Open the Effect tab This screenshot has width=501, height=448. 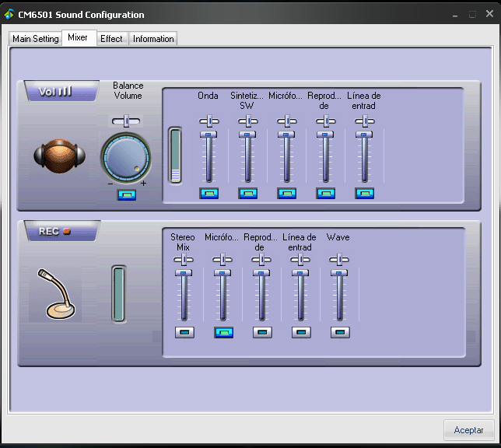point(112,39)
